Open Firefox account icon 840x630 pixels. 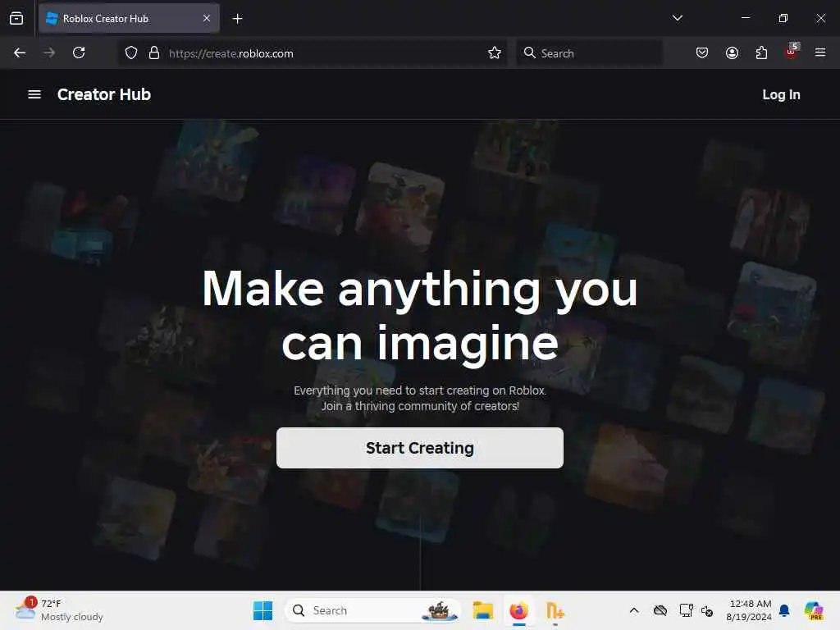[732, 53]
